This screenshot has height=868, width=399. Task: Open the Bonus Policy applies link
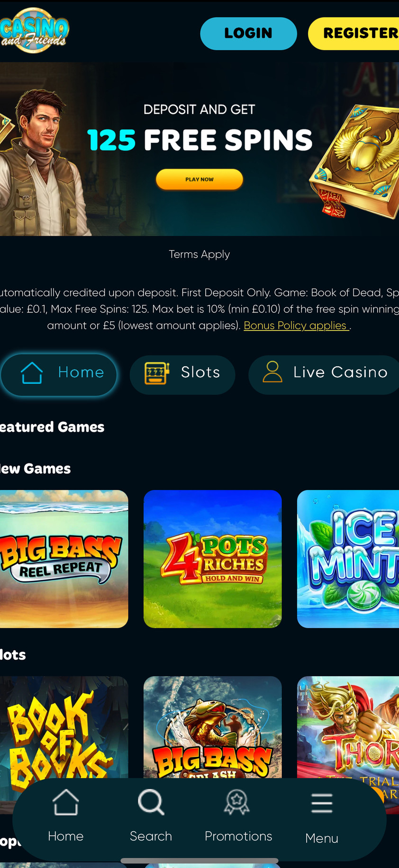pyautogui.click(x=296, y=326)
